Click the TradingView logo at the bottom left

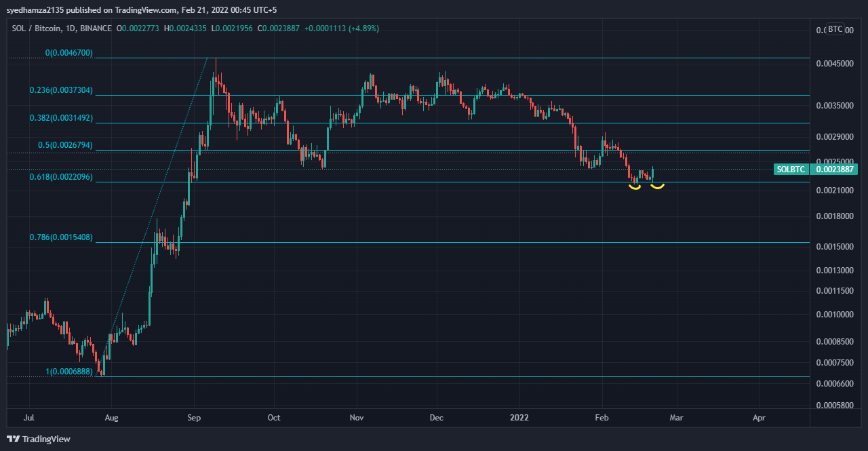pos(38,439)
